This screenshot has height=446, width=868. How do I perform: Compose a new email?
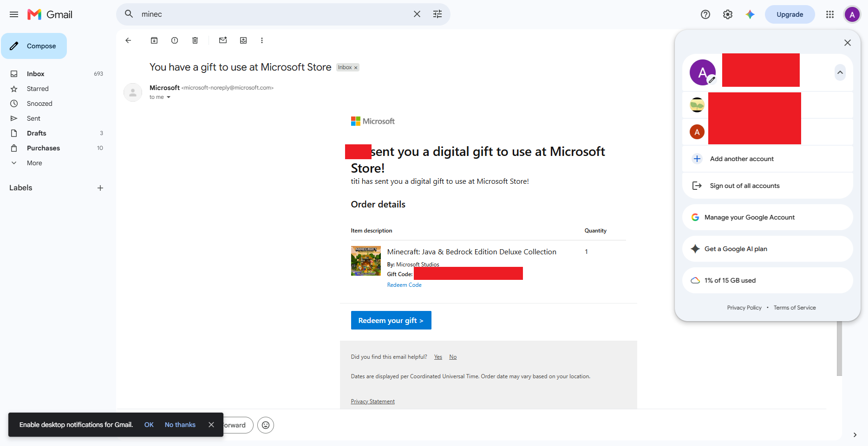pyautogui.click(x=34, y=46)
